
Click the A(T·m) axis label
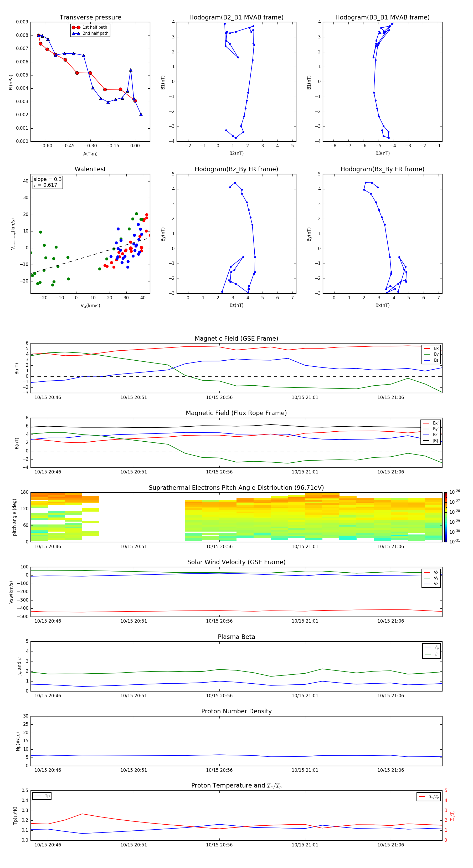(x=90, y=154)
